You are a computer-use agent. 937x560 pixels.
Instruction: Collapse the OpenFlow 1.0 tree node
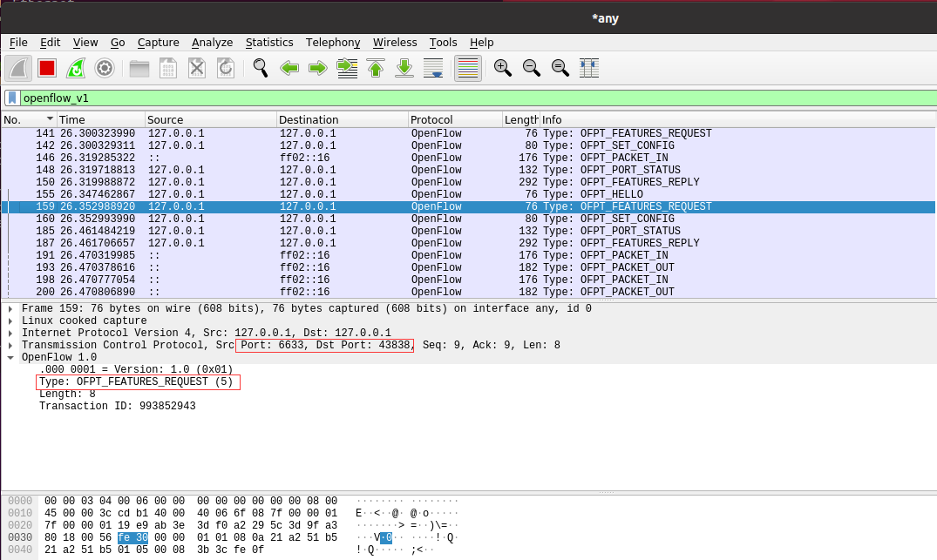coord(10,358)
